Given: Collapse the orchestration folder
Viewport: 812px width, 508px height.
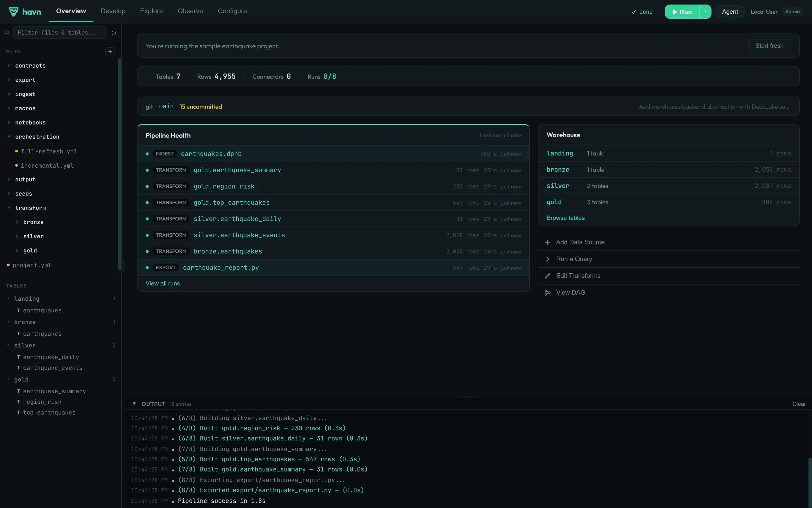Looking at the screenshot, I should tap(9, 137).
